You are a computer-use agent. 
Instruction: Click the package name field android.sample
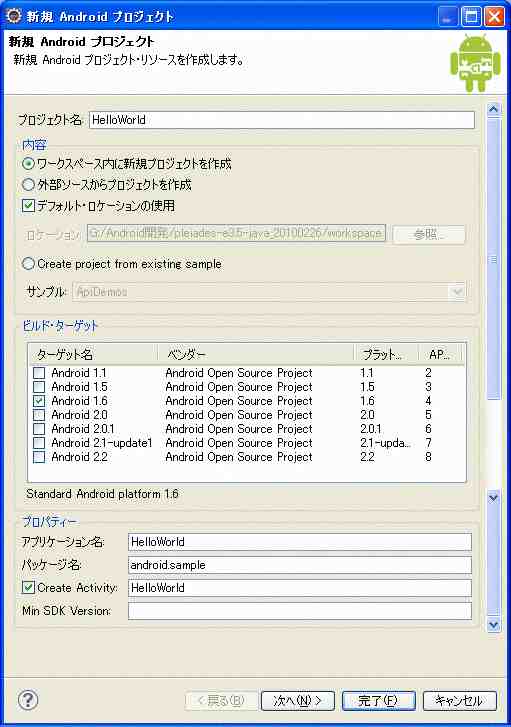(x=300, y=565)
